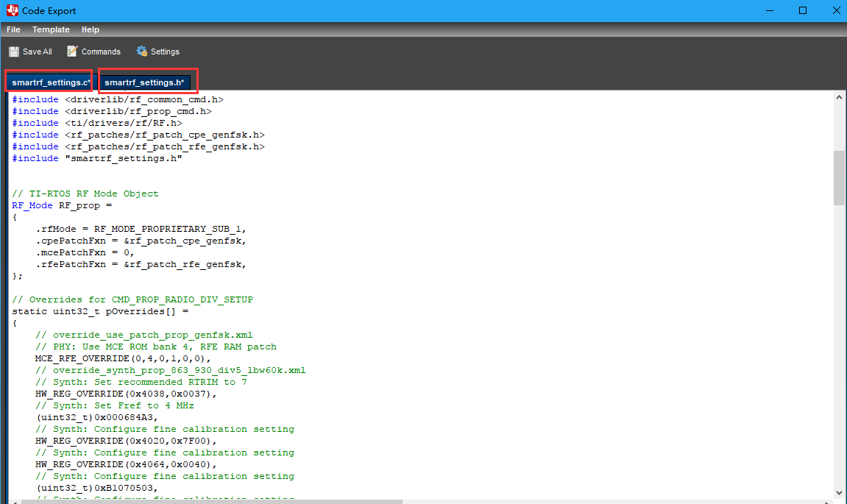Click the static uint32_t pOverrides[] line
847x504 pixels.
click(101, 311)
